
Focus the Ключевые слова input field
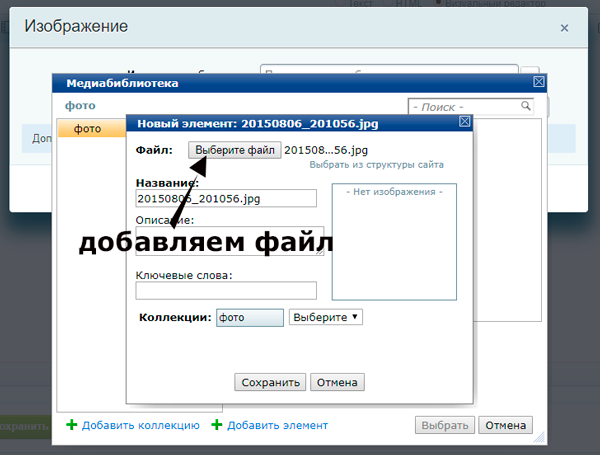click(x=226, y=290)
